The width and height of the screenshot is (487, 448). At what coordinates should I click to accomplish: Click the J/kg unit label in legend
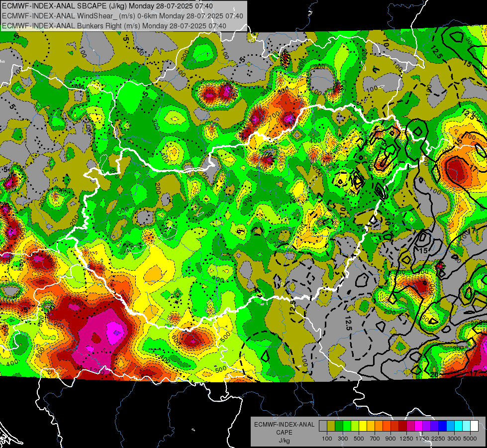click(284, 441)
